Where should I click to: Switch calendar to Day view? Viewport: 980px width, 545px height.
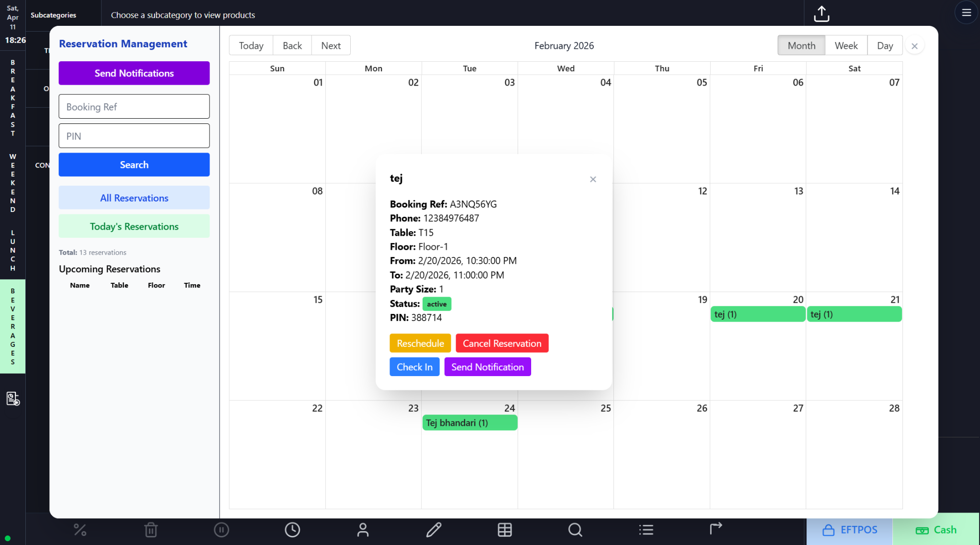point(885,45)
